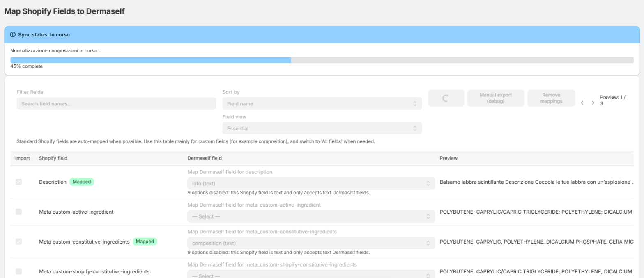Open the Sort by Field name dropdown
The width and height of the screenshot is (644, 278).
[322, 104]
